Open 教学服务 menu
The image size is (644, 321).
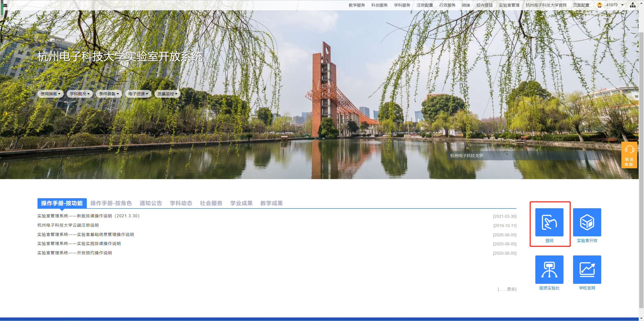click(357, 5)
